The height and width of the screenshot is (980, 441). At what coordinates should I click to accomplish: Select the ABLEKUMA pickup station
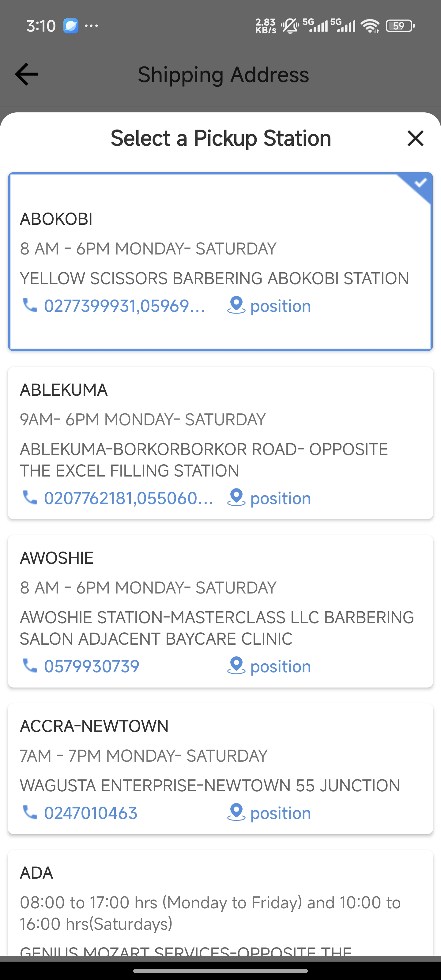pyautogui.click(x=220, y=418)
